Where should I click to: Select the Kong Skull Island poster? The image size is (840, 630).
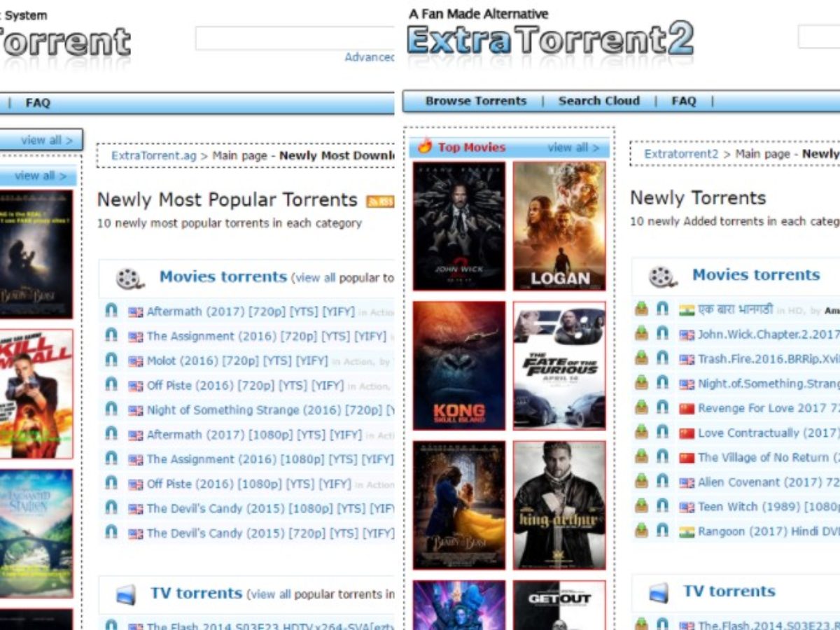tap(458, 365)
